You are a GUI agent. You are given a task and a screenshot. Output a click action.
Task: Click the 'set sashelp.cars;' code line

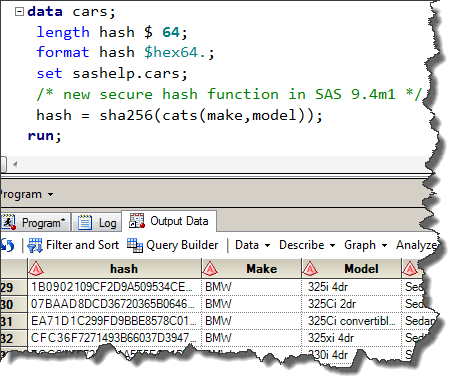(112, 74)
